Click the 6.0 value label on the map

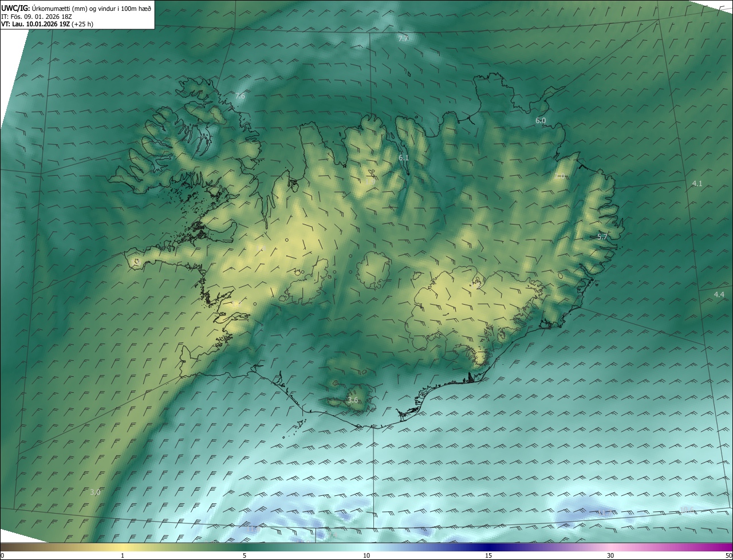[541, 121]
